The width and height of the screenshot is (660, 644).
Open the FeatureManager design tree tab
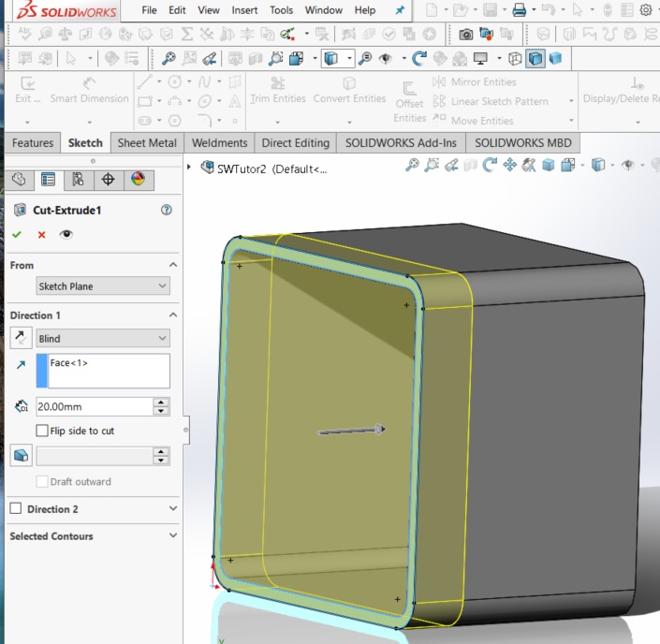(19, 180)
